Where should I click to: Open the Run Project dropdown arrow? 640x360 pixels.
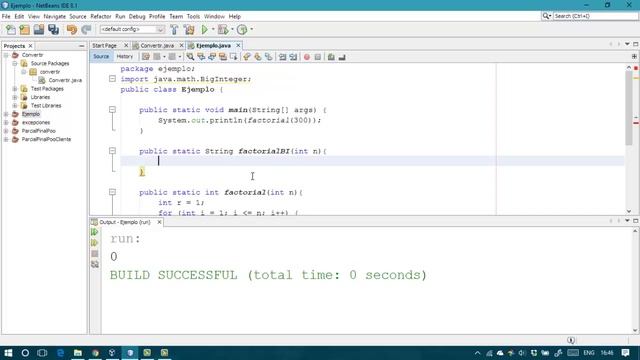pos(213,29)
